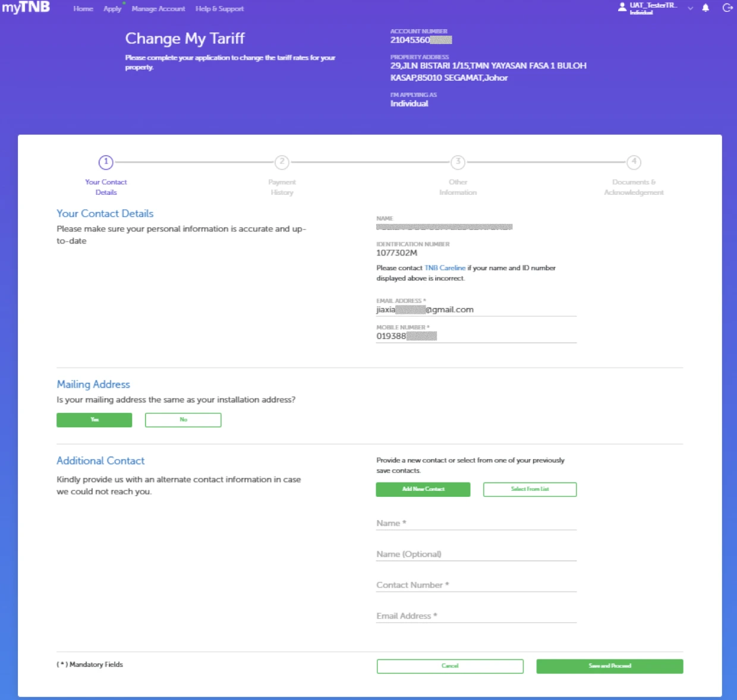Expand the user account dropdown chevron
737x700 pixels.
[690, 8]
